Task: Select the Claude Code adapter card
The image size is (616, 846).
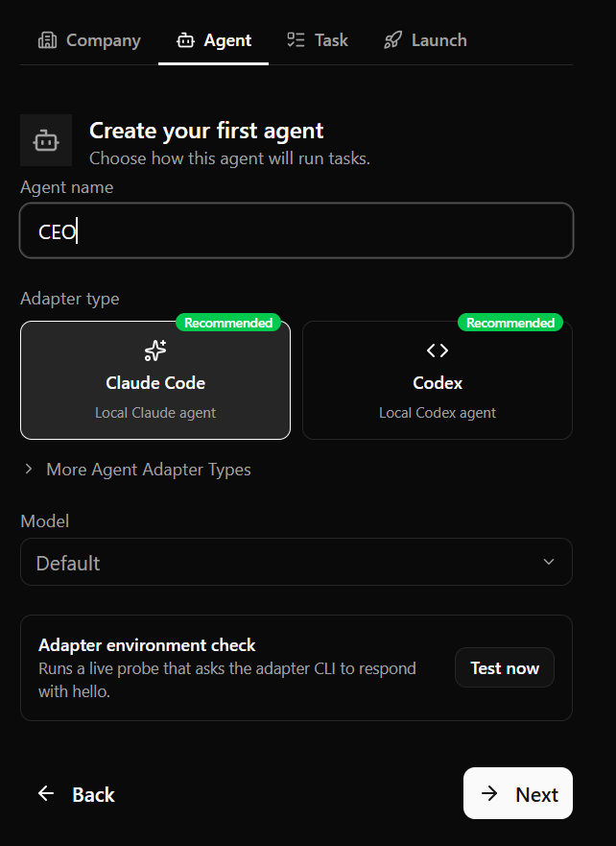Action: (x=155, y=380)
